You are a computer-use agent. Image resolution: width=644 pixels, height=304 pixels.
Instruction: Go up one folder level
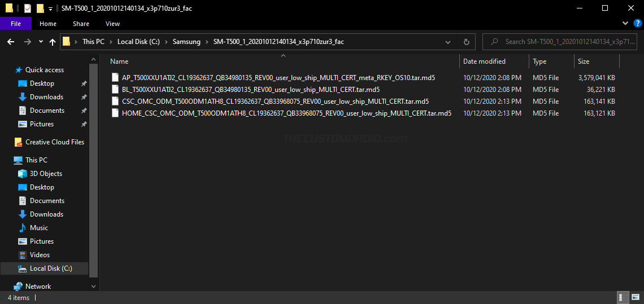click(x=53, y=42)
